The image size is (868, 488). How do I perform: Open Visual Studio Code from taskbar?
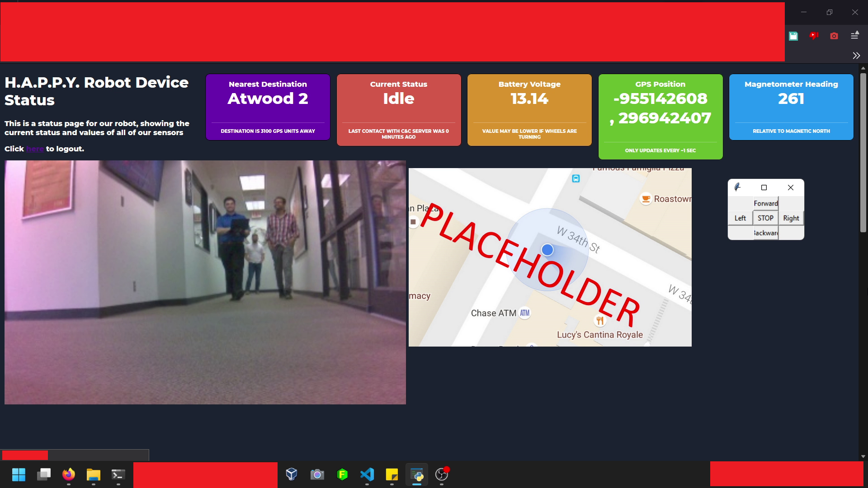[367, 474]
